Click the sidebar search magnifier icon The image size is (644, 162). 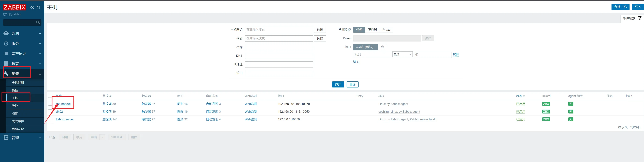point(38,22)
